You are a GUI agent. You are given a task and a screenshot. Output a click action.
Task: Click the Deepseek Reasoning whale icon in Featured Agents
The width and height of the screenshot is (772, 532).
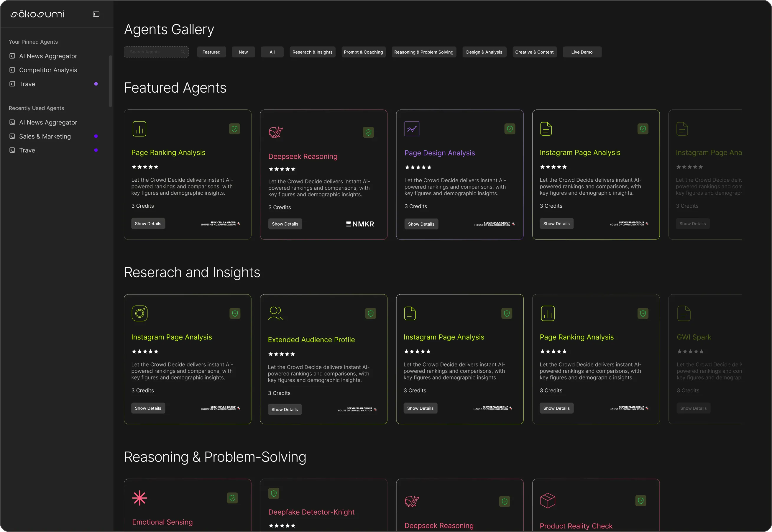pyautogui.click(x=276, y=132)
